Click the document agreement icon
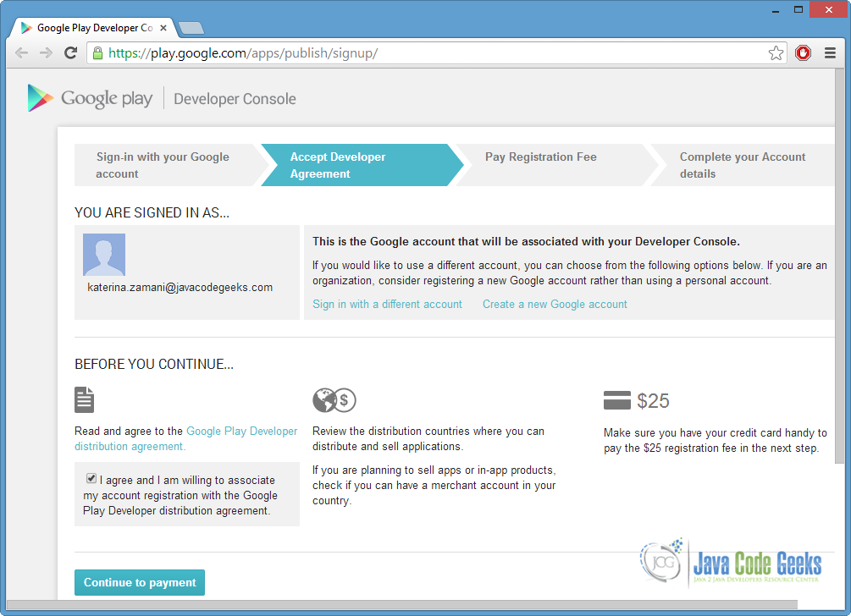This screenshot has height=616, width=851. click(x=84, y=400)
